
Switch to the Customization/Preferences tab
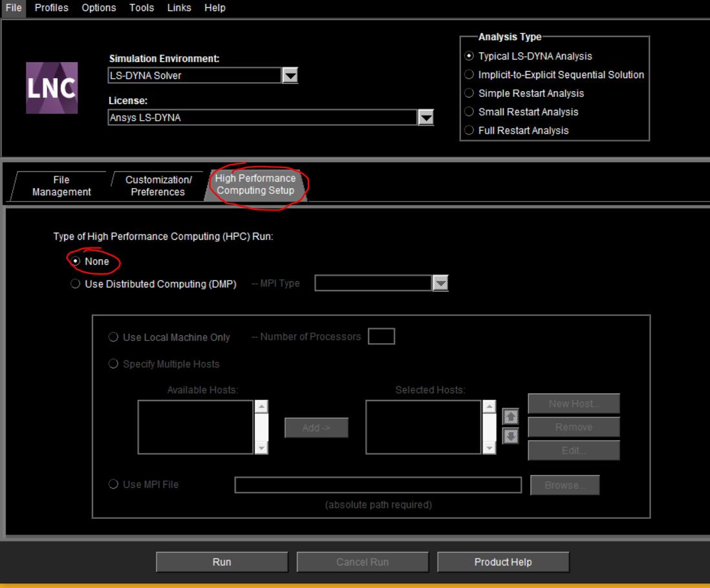(x=158, y=186)
